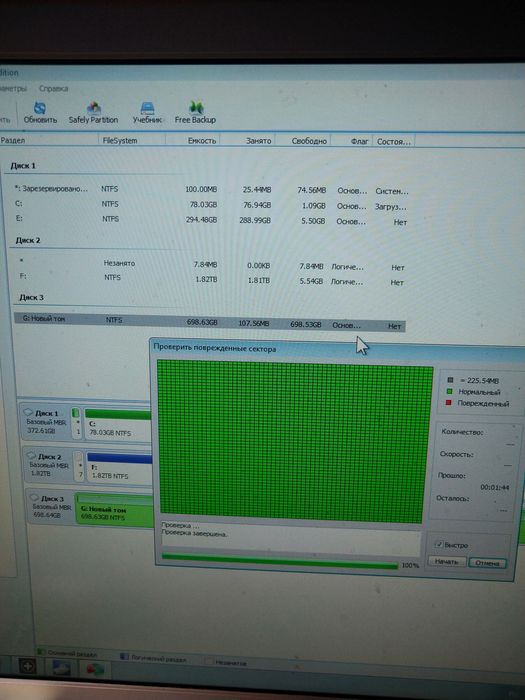525x700 pixels.
Task: Toggle the Быстро quick check checkbox
Action: coord(438,544)
